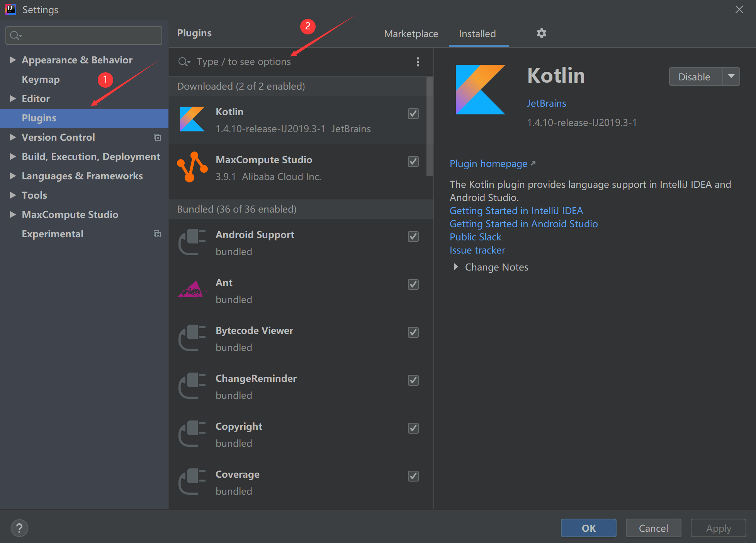The image size is (756, 543).
Task: Click the copy icon beside Version Control
Action: (157, 137)
